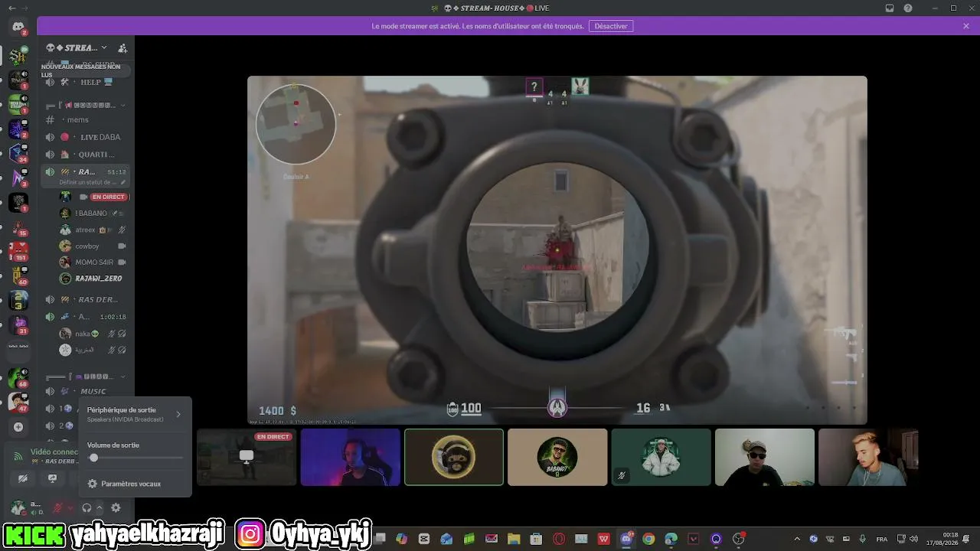Open microphone options arrow next to mute
The height and width of the screenshot is (551, 980).
(70, 508)
